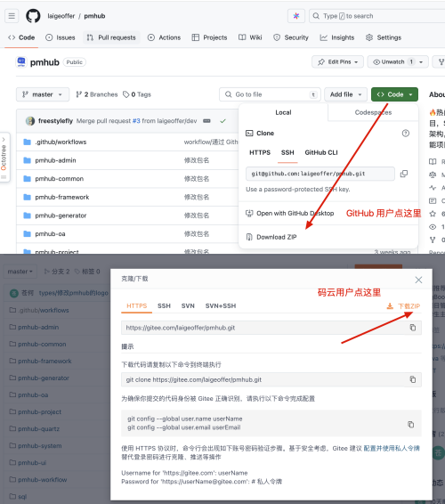Open the Wiki tab
This screenshot has height=504, width=445.
250,37
